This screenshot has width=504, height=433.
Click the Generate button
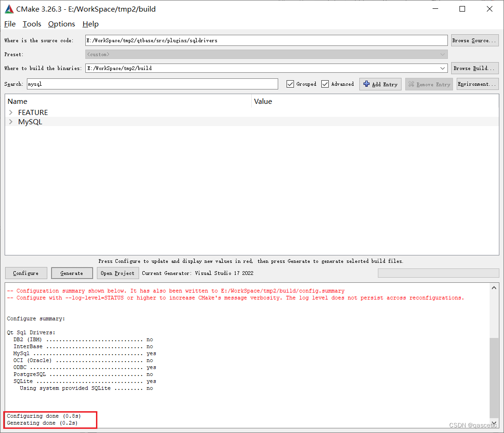72,273
